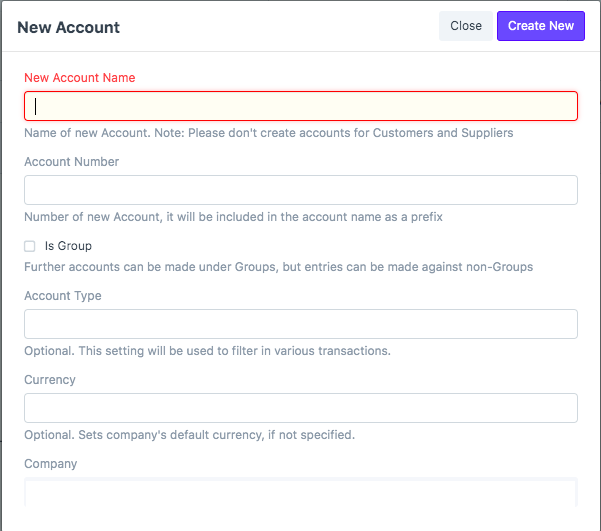This screenshot has width=601, height=531.
Task: Select the Company field
Action: click(301, 492)
